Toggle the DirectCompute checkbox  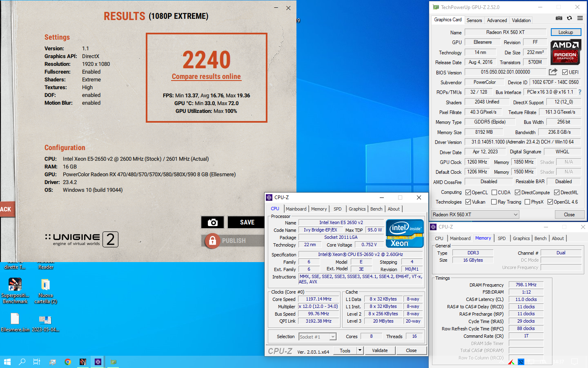pyautogui.click(x=518, y=193)
